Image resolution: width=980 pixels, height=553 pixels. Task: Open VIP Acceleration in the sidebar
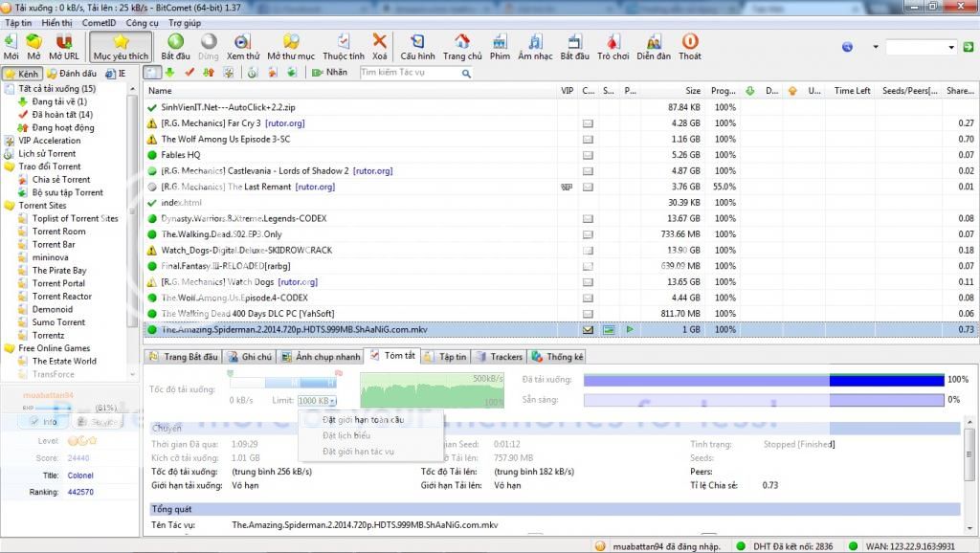[x=50, y=141]
